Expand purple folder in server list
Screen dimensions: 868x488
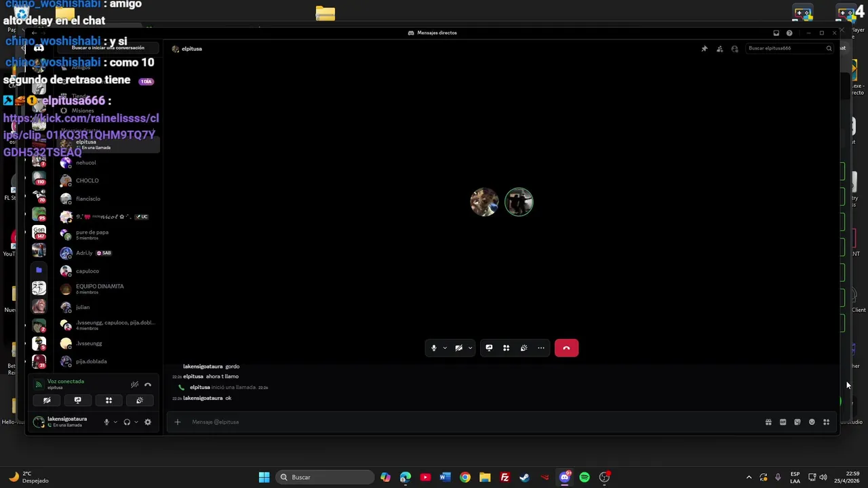(39, 270)
